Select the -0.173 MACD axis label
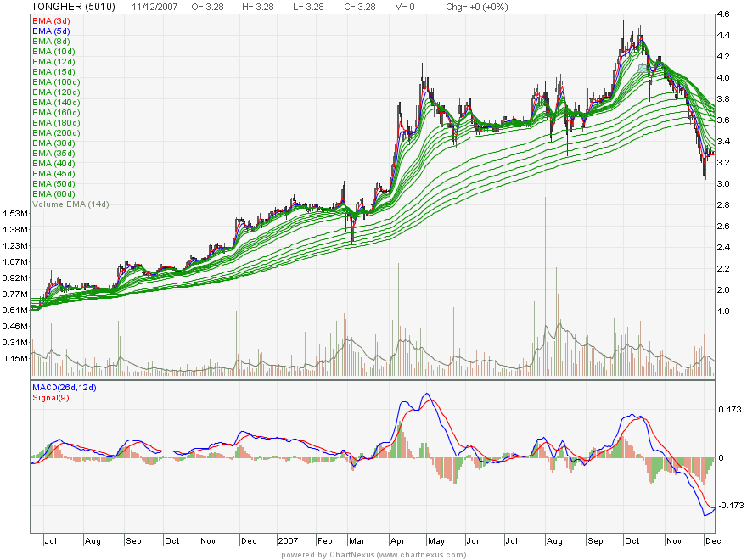 coord(729,506)
